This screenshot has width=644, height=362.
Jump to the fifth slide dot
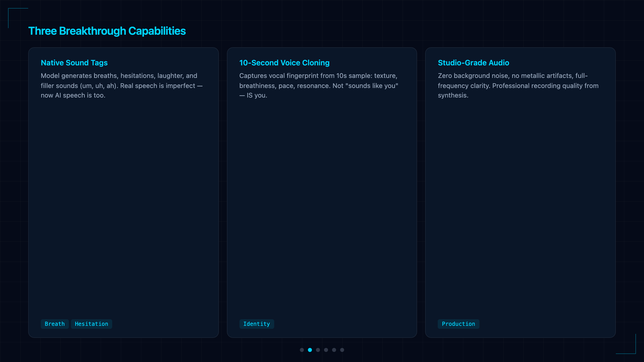pos(334,350)
